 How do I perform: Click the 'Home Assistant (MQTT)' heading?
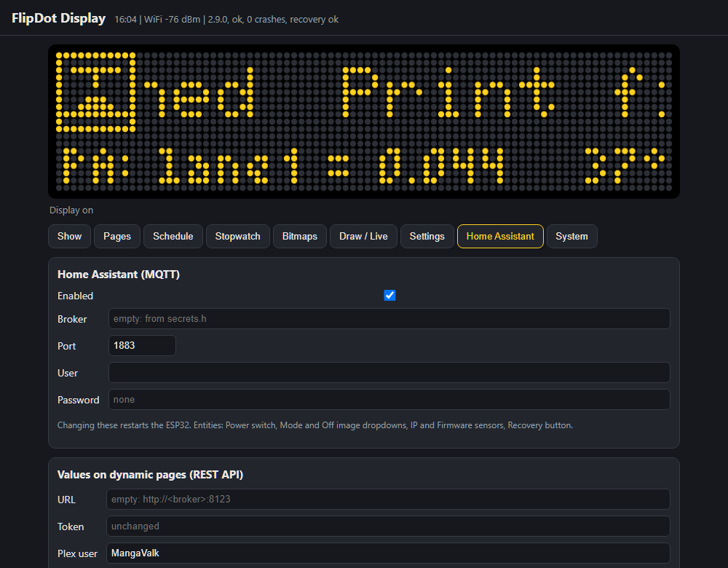tap(119, 275)
